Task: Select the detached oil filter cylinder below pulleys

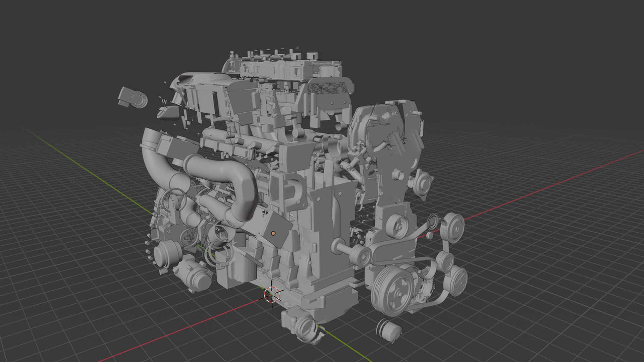Action: pyautogui.click(x=389, y=330)
